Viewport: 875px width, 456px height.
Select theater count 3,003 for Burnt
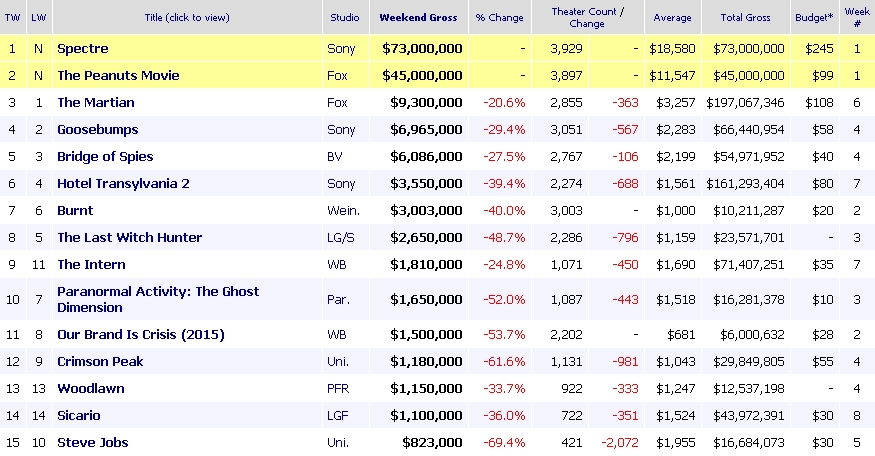click(566, 210)
